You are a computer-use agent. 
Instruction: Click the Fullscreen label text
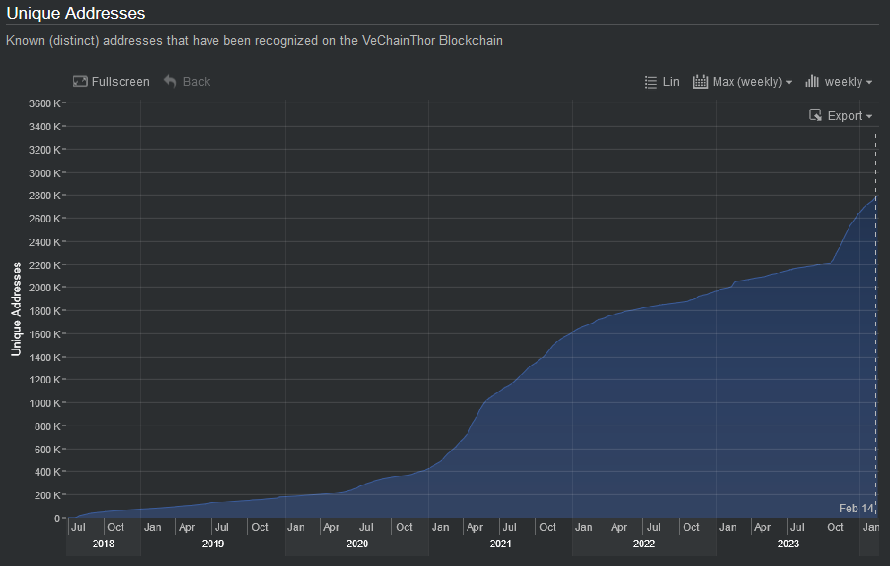coord(120,82)
